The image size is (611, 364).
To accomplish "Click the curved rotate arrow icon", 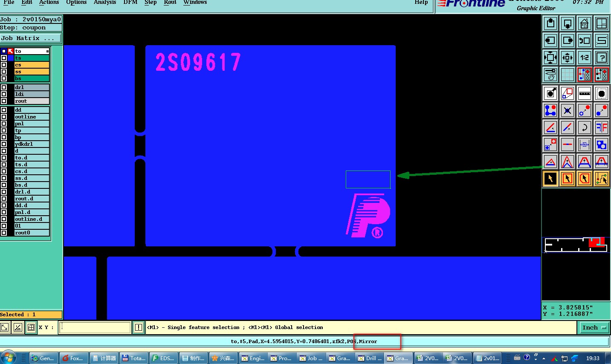I will coord(585,127).
